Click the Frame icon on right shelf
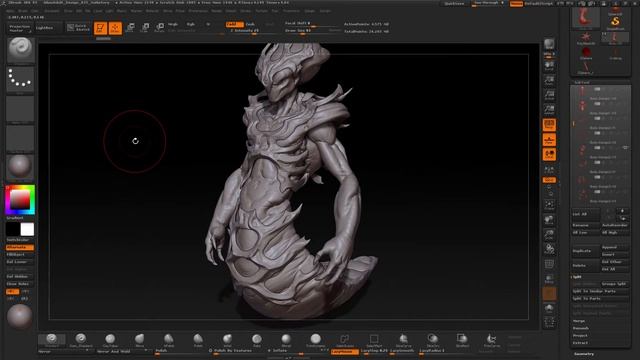 549,205
